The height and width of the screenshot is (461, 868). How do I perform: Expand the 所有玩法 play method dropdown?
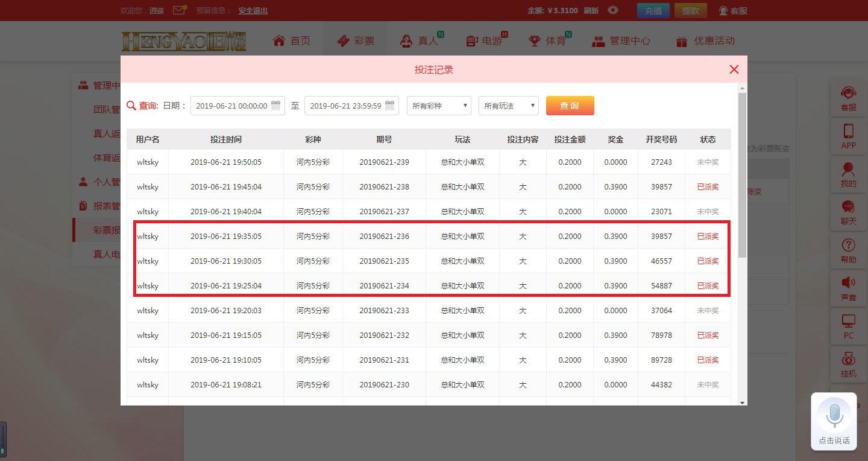click(x=508, y=106)
